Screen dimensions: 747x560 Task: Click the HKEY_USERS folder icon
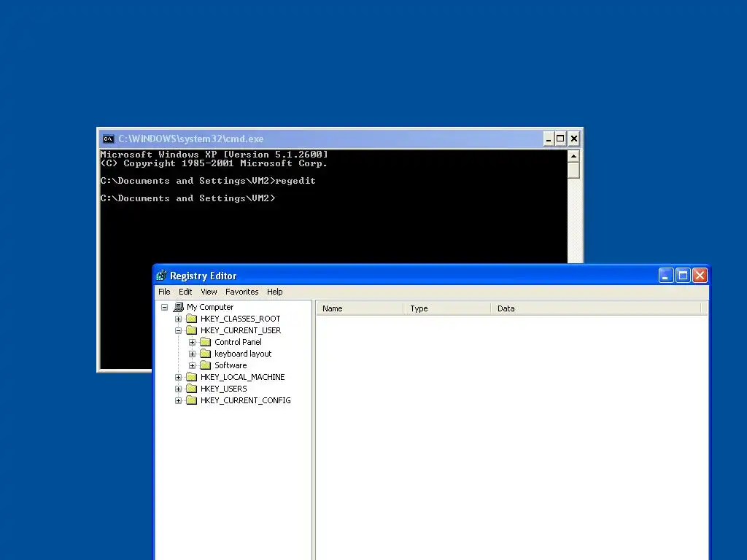point(192,389)
